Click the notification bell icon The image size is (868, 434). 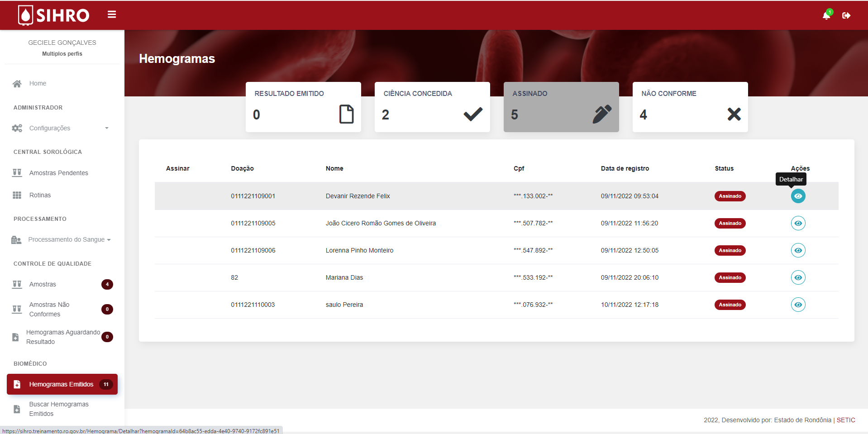tap(826, 15)
